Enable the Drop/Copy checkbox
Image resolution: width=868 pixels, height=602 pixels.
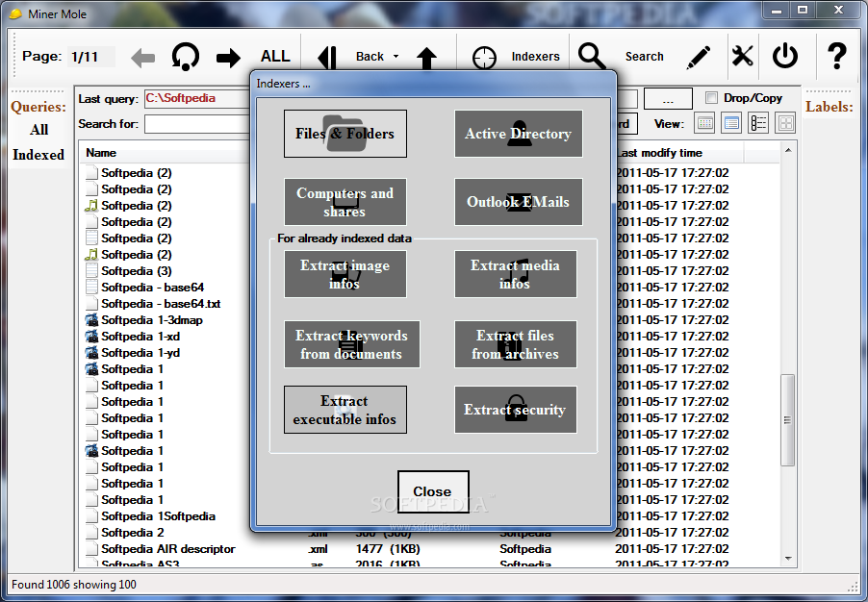point(711,98)
